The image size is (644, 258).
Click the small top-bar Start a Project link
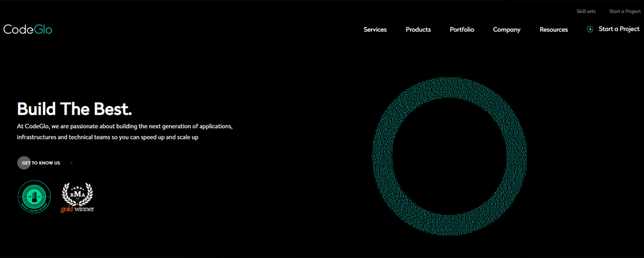pos(625,11)
